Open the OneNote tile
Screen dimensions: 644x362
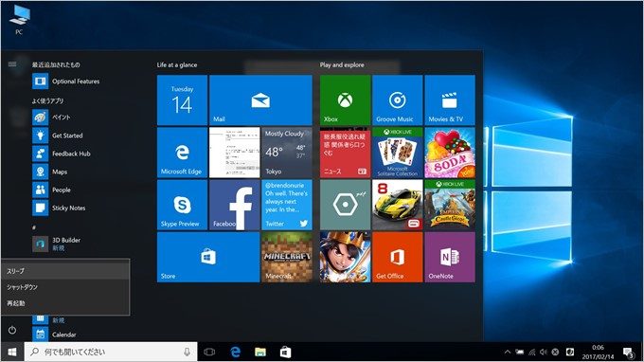click(450, 257)
